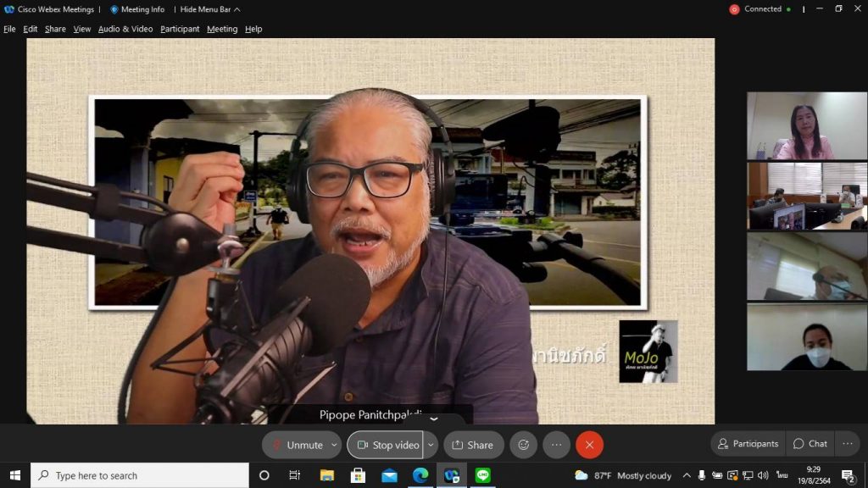Open panel options ellipsis next to Chat

(847, 444)
